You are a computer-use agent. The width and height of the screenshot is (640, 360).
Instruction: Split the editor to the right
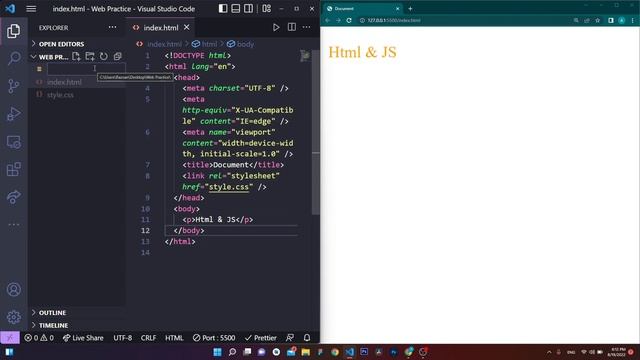click(291, 27)
